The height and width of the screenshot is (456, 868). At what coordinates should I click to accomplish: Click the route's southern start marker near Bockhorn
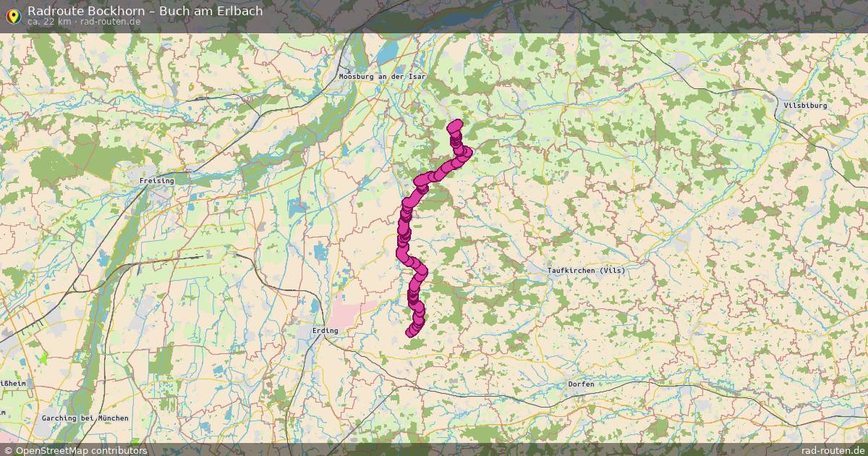click(x=412, y=331)
